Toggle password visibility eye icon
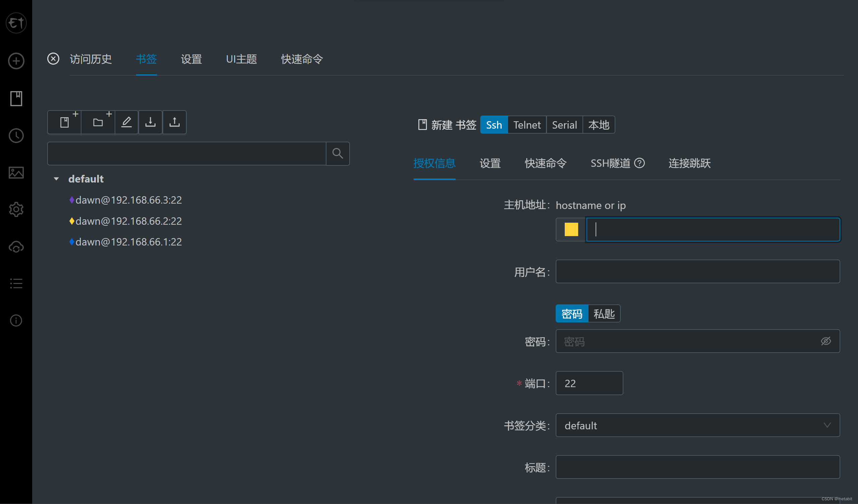This screenshot has width=858, height=504. 825,341
